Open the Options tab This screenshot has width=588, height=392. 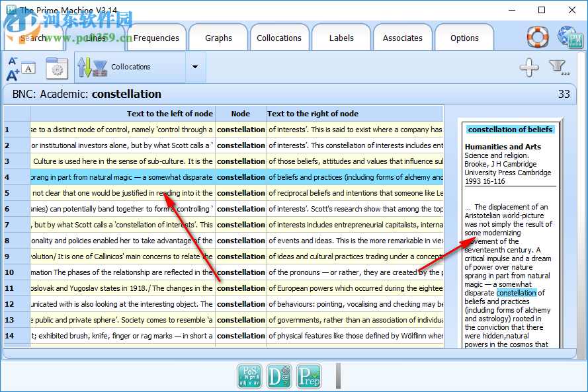(x=464, y=38)
